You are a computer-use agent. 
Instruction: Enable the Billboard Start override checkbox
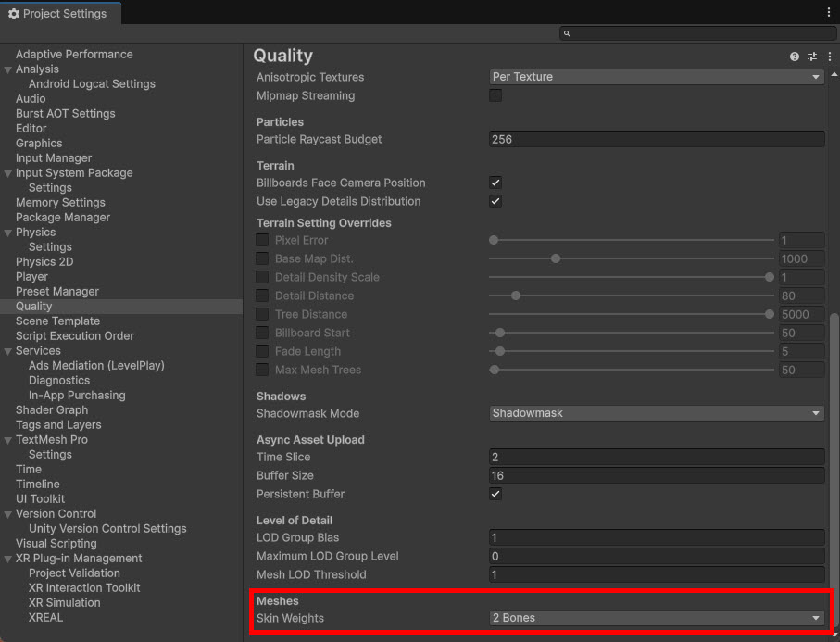(x=262, y=333)
